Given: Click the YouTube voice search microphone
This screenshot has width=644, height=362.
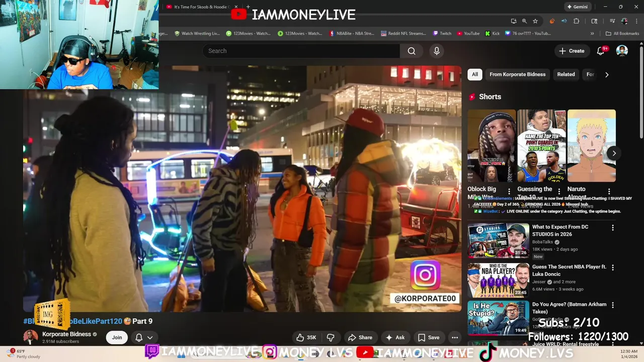Looking at the screenshot, I should point(437,51).
